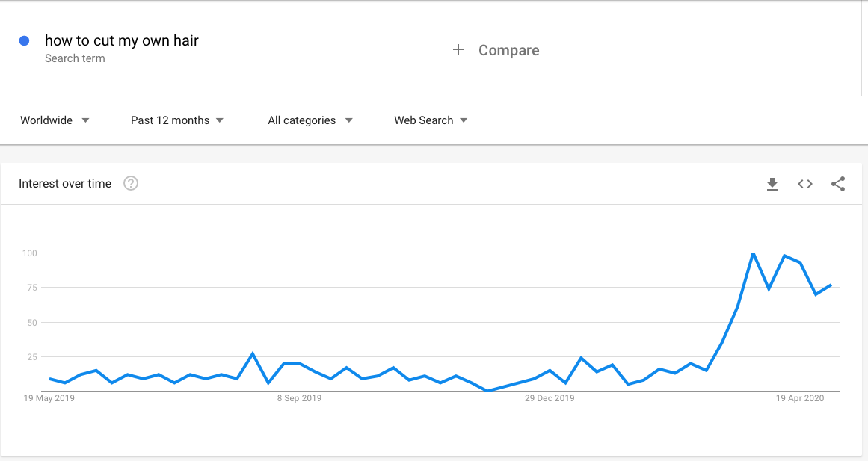868x461 pixels.
Task: Open the Web Search type dropdown
Action: pos(431,120)
